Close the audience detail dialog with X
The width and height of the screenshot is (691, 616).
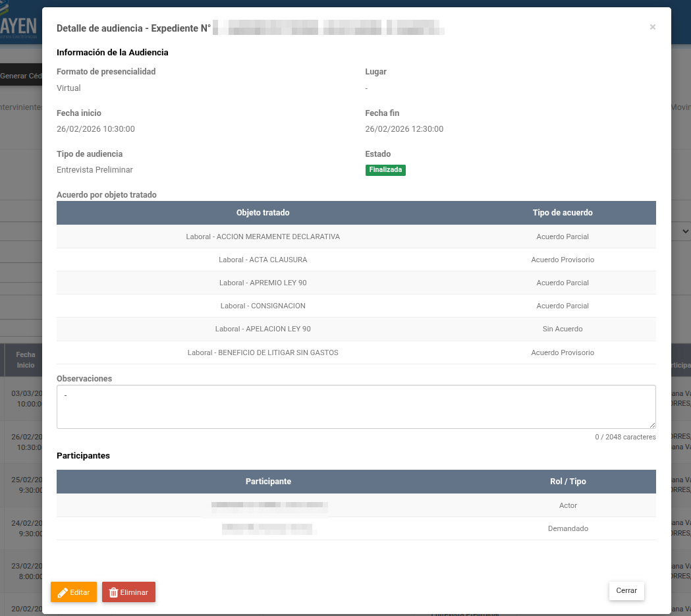pos(652,27)
